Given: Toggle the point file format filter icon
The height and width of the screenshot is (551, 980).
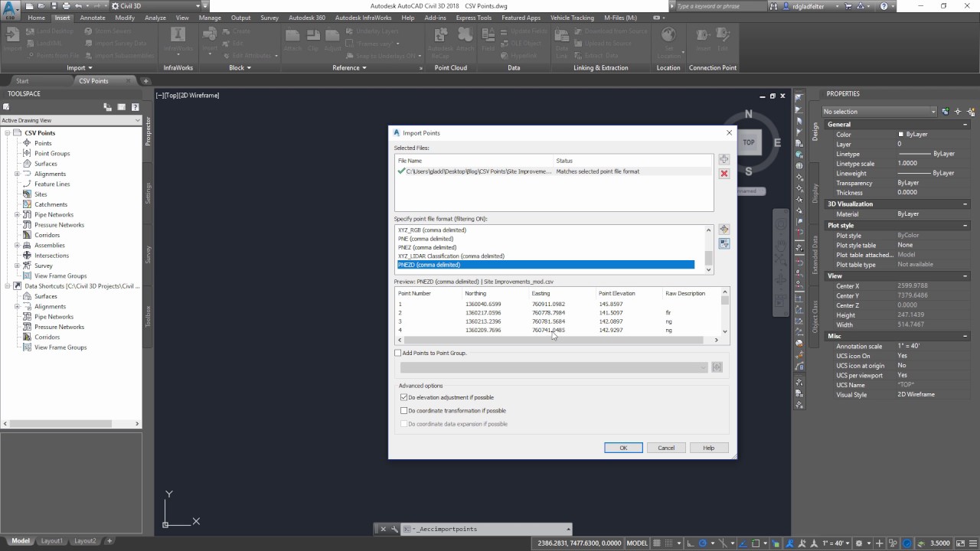Looking at the screenshot, I should [724, 243].
